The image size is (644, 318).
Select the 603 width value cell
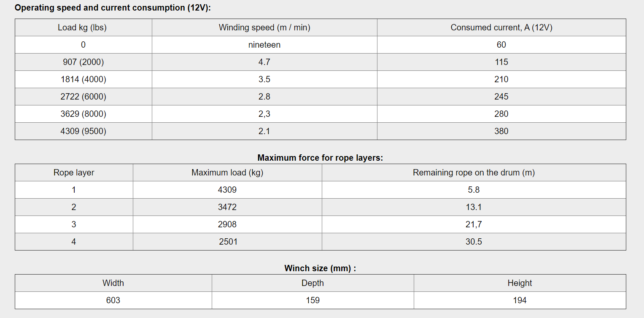click(x=113, y=300)
